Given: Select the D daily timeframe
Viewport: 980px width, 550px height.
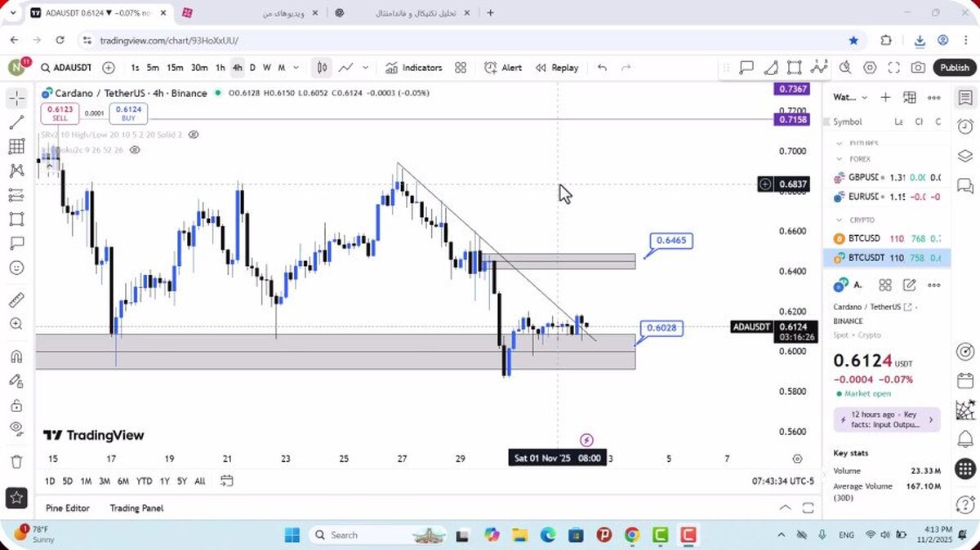Looking at the screenshot, I should coord(252,68).
